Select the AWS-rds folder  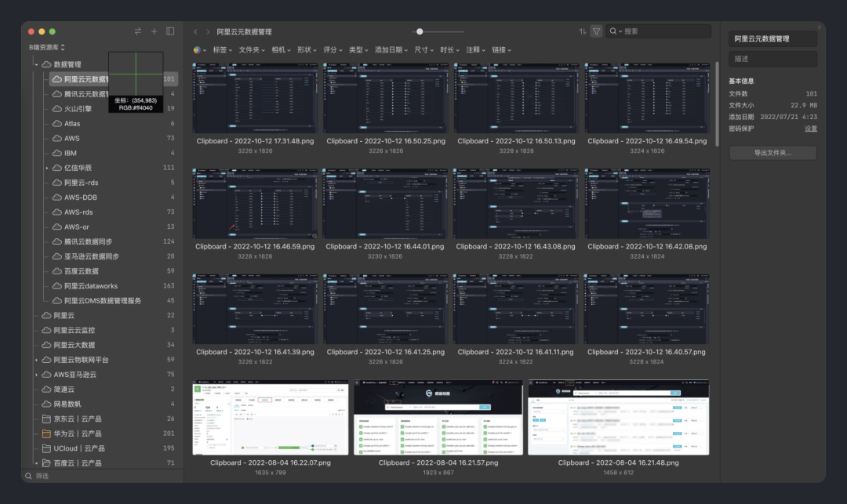point(112,212)
